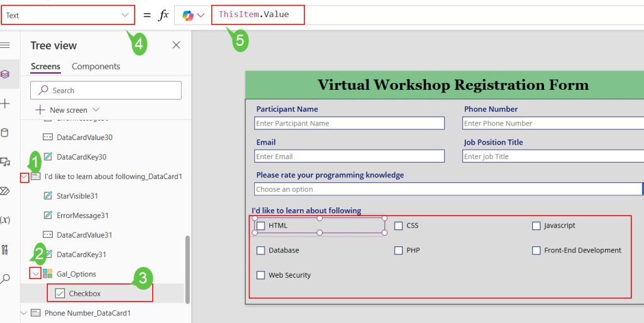644x323 pixels.
Task: Switch to the Components tab
Action: point(96,67)
